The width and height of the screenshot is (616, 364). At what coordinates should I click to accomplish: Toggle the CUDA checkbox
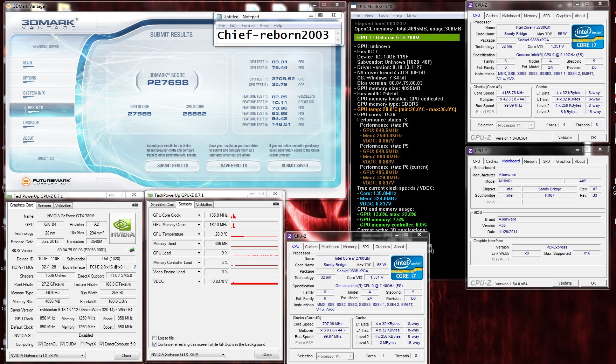tap(63, 344)
